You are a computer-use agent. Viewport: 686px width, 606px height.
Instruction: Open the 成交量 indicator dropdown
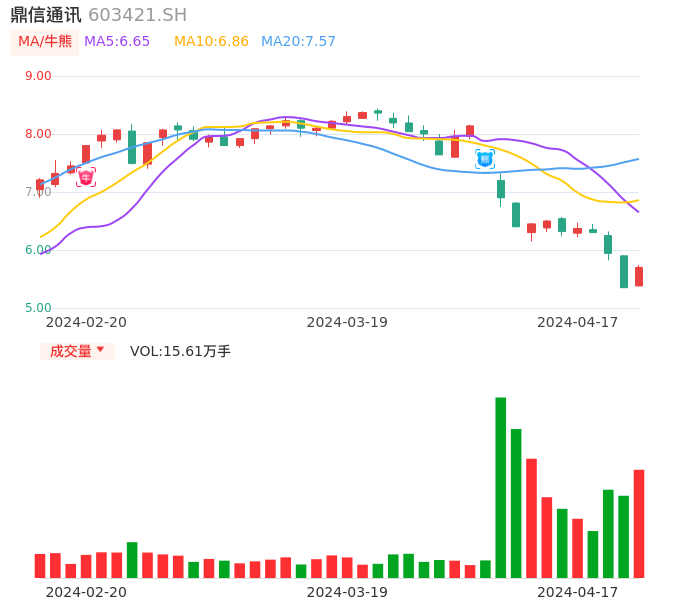pos(77,351)
